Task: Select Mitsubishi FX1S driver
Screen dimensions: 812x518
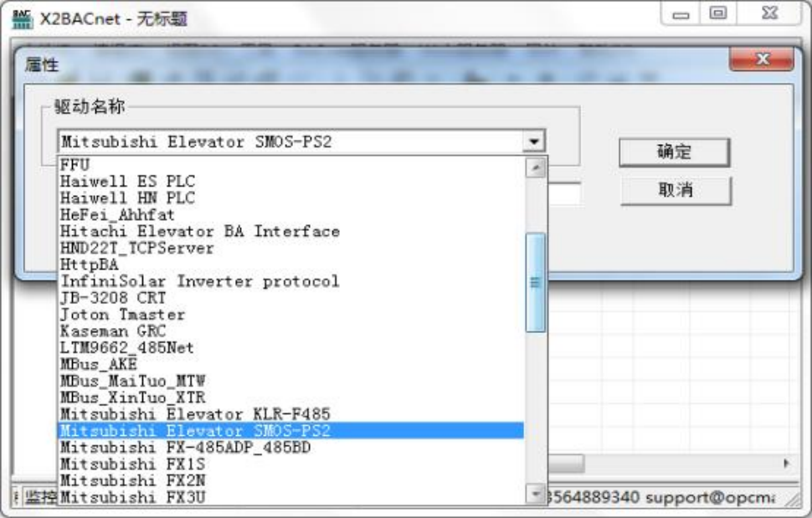Action: pyautogui.click(x=290, y=464)
